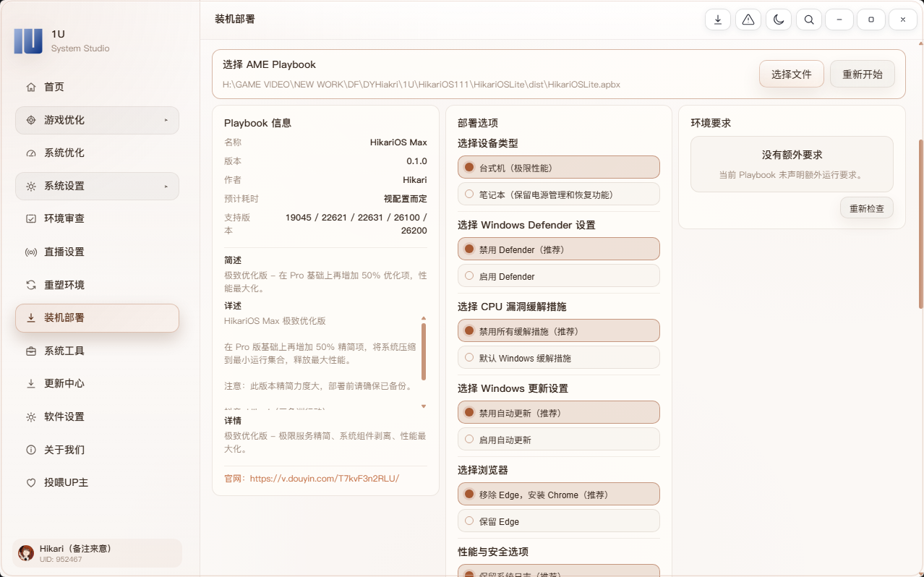Click the checklist icon beside 环境审查
Screen dimensions: 924x577
tap(31, 219)
